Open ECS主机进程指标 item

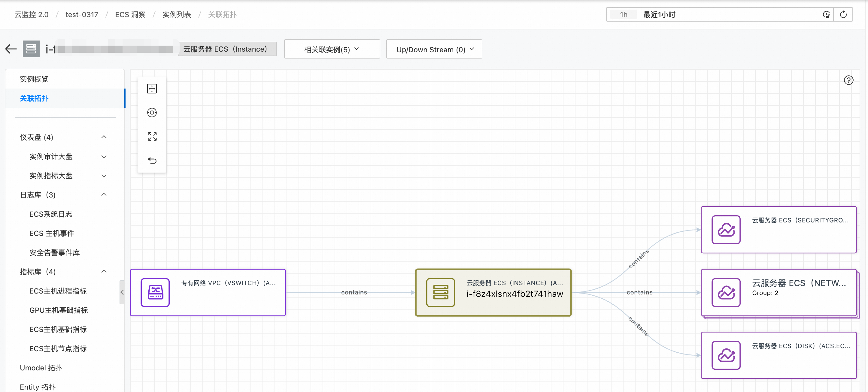58,291
